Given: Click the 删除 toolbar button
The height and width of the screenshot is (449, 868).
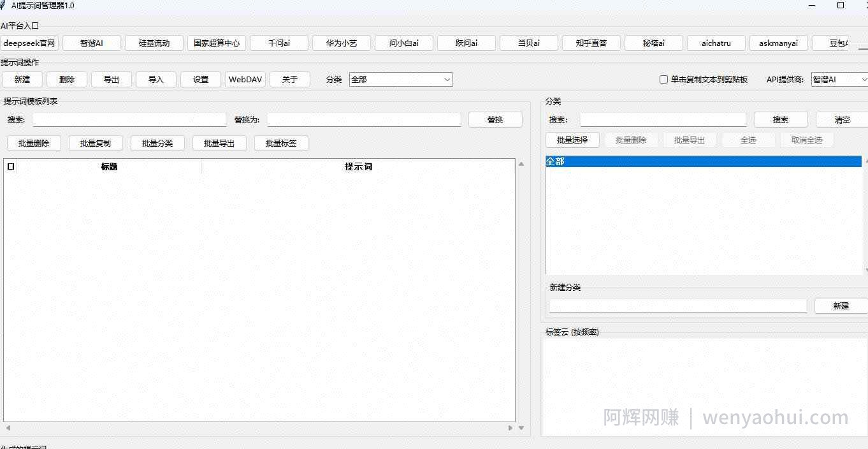Looking at the screenshot, I should [67, 80].
